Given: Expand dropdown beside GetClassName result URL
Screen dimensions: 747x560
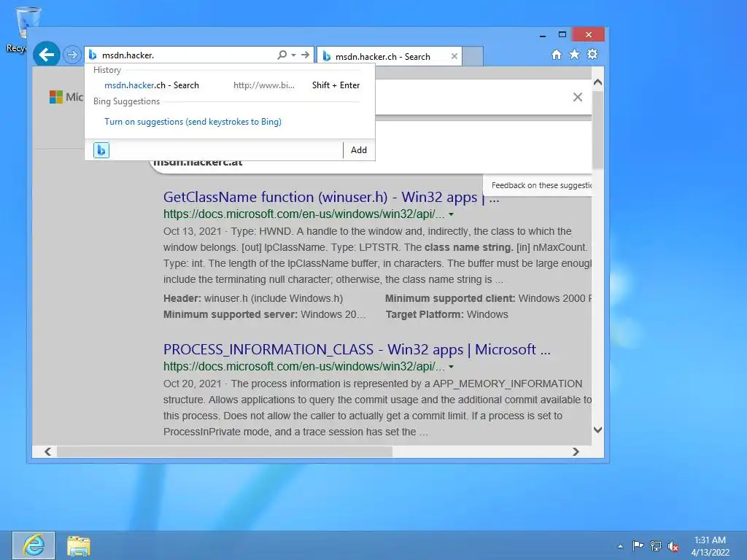Looking at the screenshot, I should tap(451, 214).
